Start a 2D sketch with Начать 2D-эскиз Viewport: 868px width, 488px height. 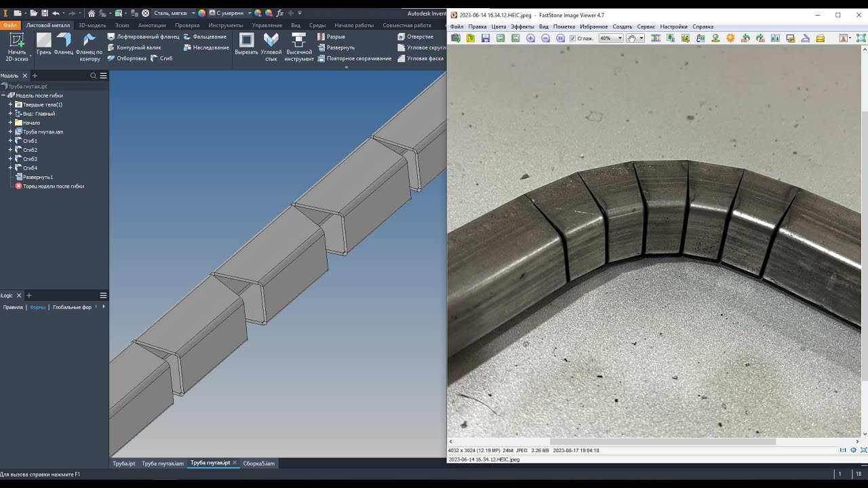tap(17, 47)
